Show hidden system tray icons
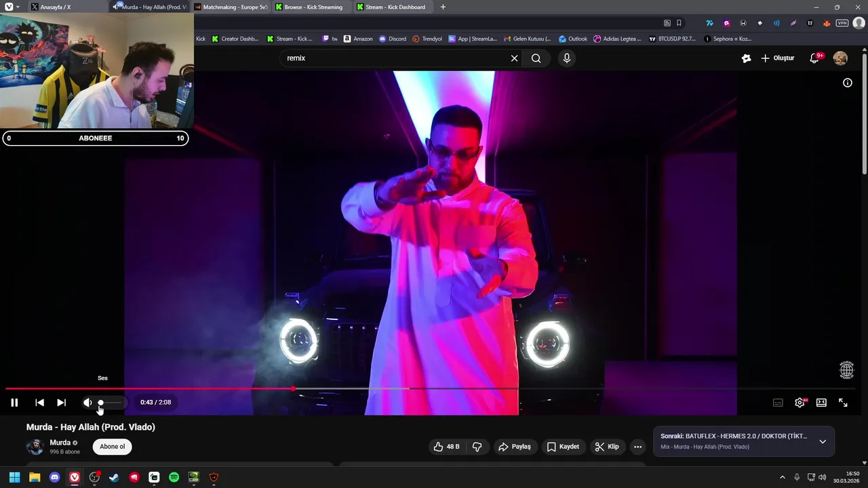Image resolution: width=868 pixels, height=488 pixels. pyautogui.click(x=782, y=477)
